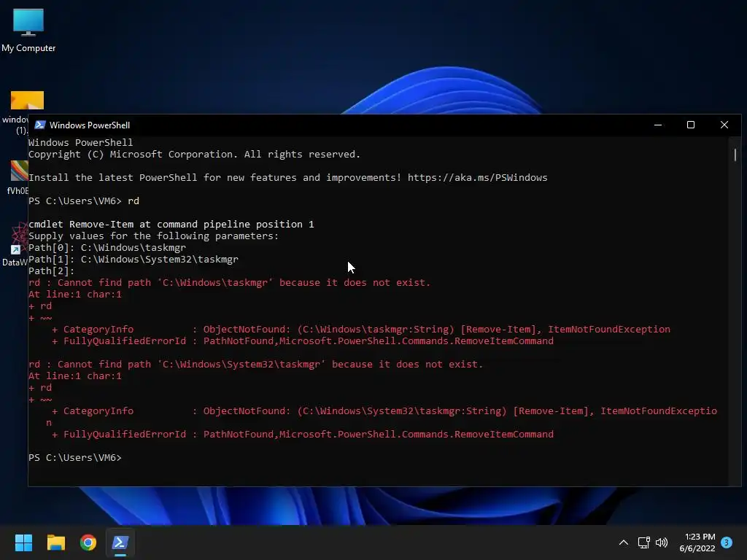Click the empty 'Path[2]:' line
Screen dimensions: 747x560
tap(52, 271)
